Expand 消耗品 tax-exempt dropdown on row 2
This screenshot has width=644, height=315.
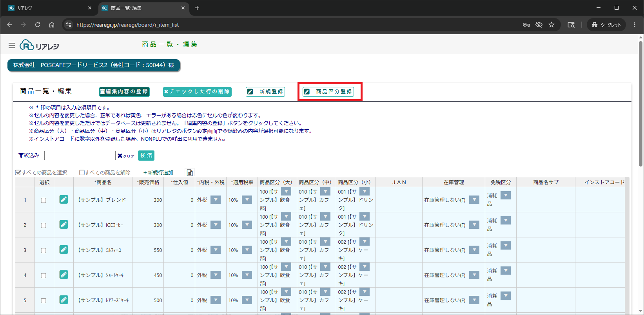[506, 220]
